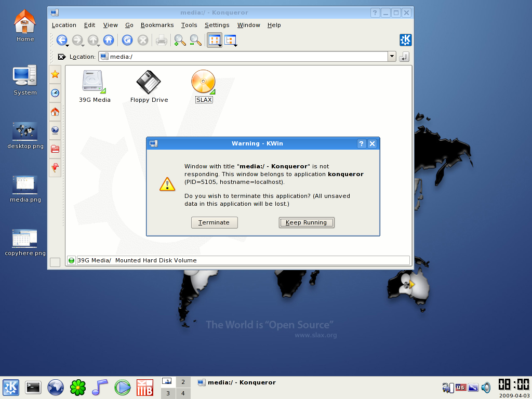Launch the Konsole terminal from the panel

pyautogui.click(x=33, y=387)
